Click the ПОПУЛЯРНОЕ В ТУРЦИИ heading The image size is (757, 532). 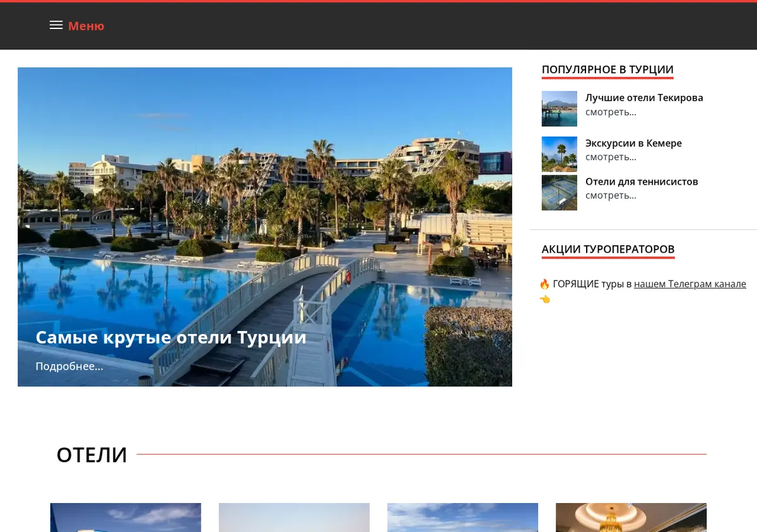[x=607, y=69]
